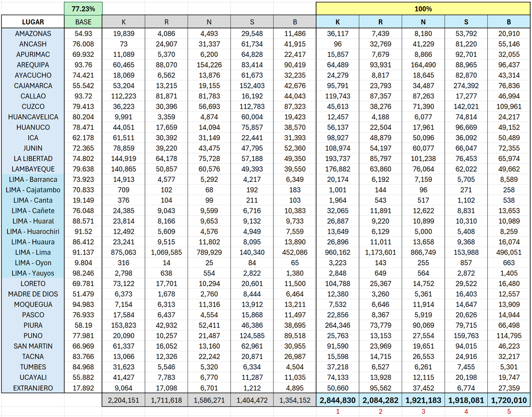
Task: Click cell 95,562 in EXTRANJERO row
Action: (380, 388)
